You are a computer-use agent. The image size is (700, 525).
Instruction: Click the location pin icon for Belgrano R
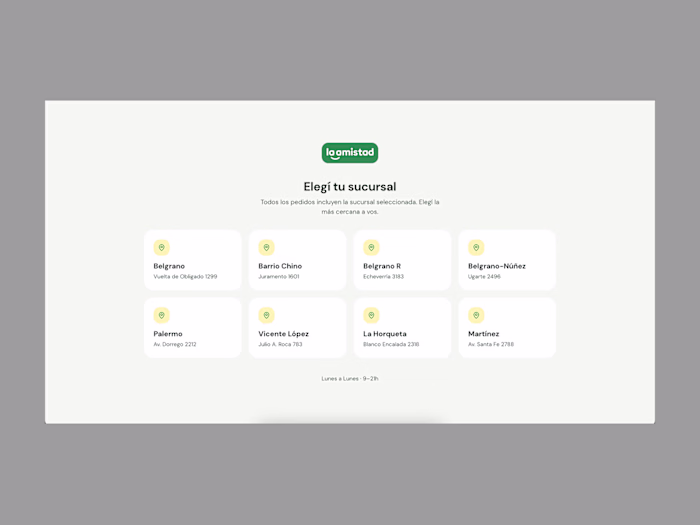(371, 247)
